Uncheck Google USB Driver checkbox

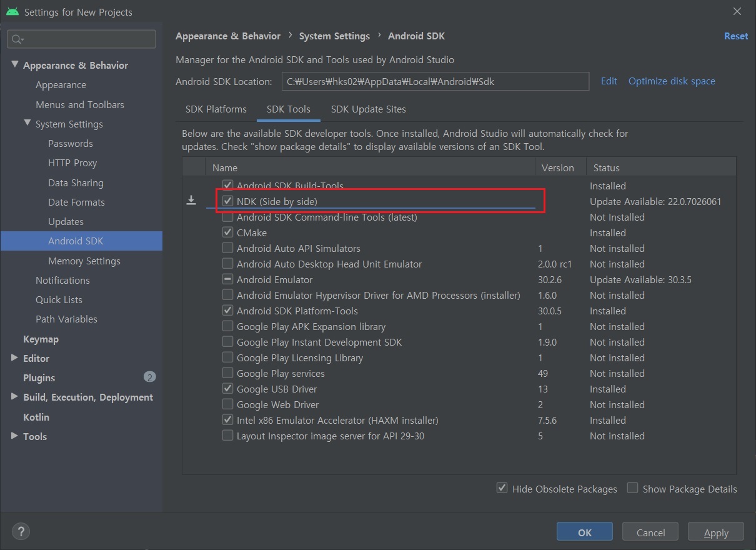(228, 389)
